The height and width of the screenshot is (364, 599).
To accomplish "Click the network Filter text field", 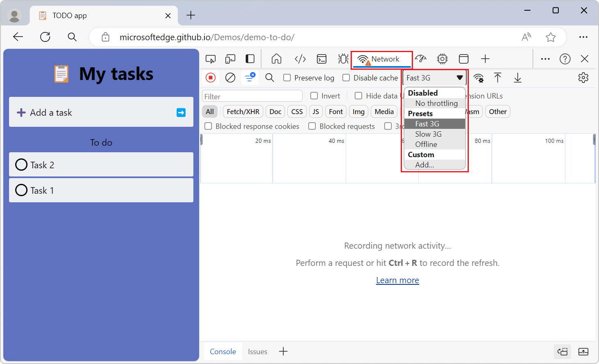I will (x=252, y=96).
